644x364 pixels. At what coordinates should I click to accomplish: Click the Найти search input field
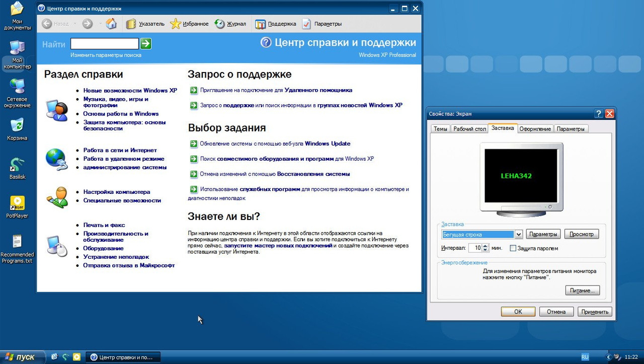105,44
